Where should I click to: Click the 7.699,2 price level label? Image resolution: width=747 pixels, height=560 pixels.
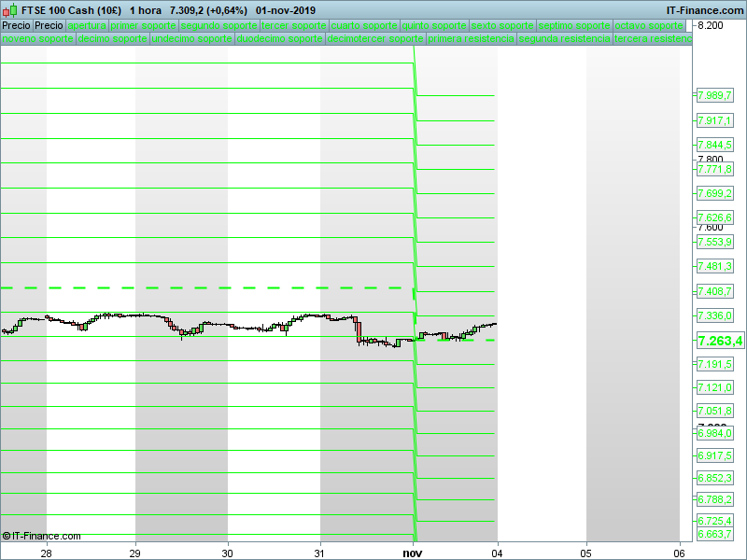[714, 193]
